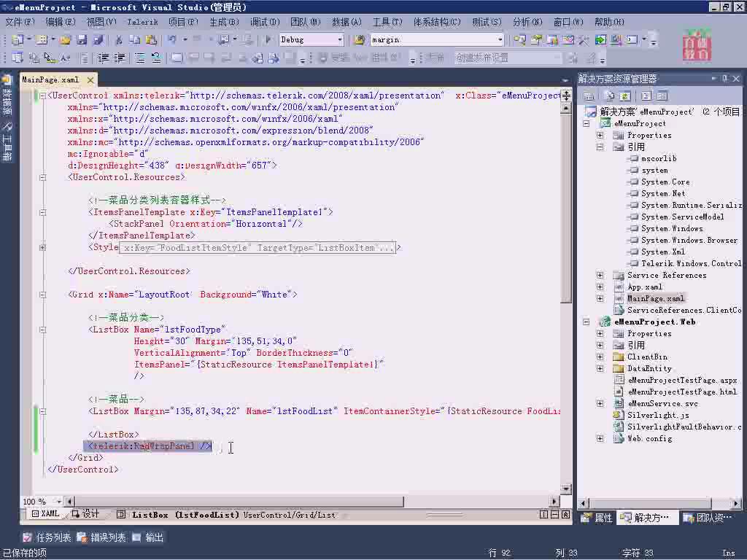
Task: Click Properties icon in Solution Explorer toolbar
Action: click(589, 96)
